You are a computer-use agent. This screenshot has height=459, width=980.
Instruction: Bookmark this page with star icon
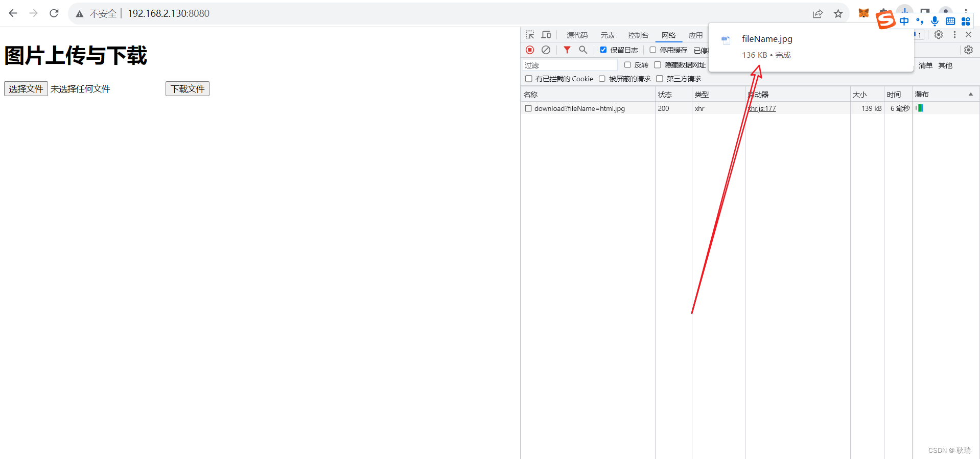838,14
